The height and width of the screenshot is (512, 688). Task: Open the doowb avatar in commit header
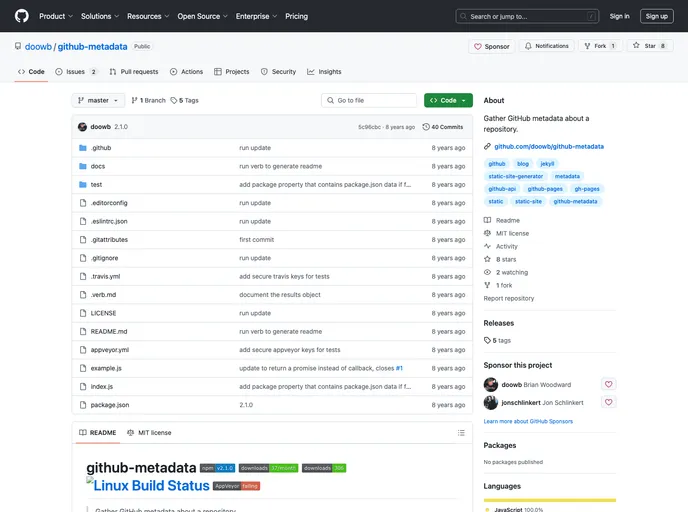tap(82, 127)
